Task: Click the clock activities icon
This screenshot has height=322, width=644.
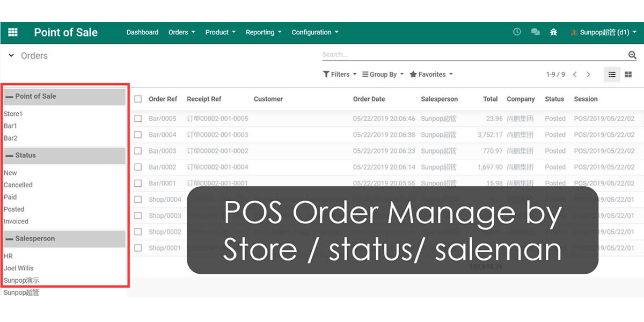Action: tap(517, 32)
